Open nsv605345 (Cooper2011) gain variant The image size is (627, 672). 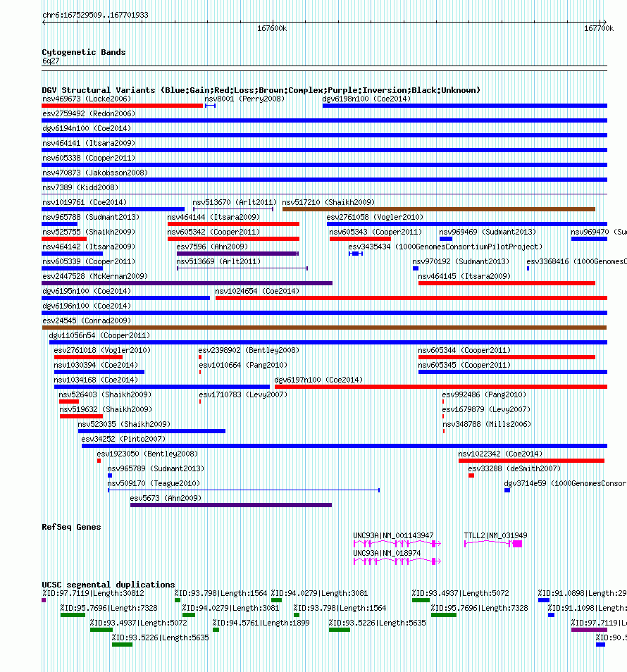(x=513, y=371)
